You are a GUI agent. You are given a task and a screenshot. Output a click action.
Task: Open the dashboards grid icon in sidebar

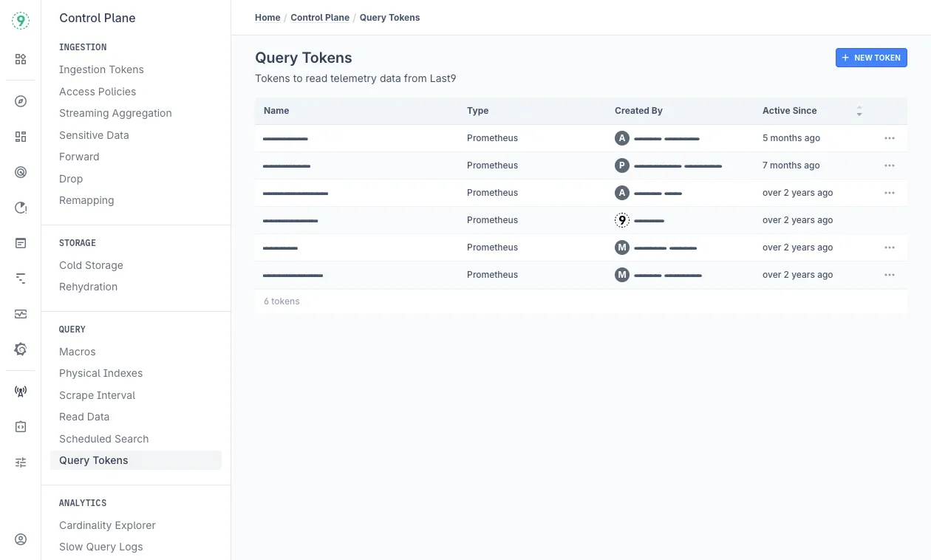tap(21, 137)
